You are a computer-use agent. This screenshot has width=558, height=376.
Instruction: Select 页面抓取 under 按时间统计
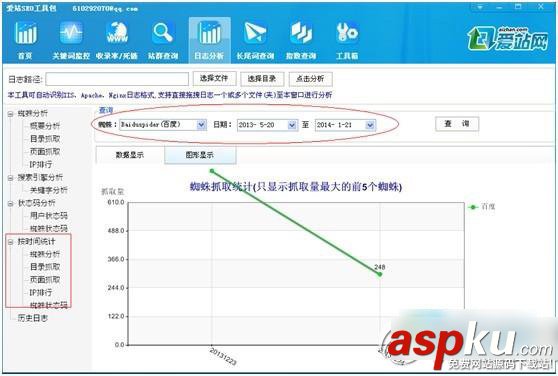45,280
